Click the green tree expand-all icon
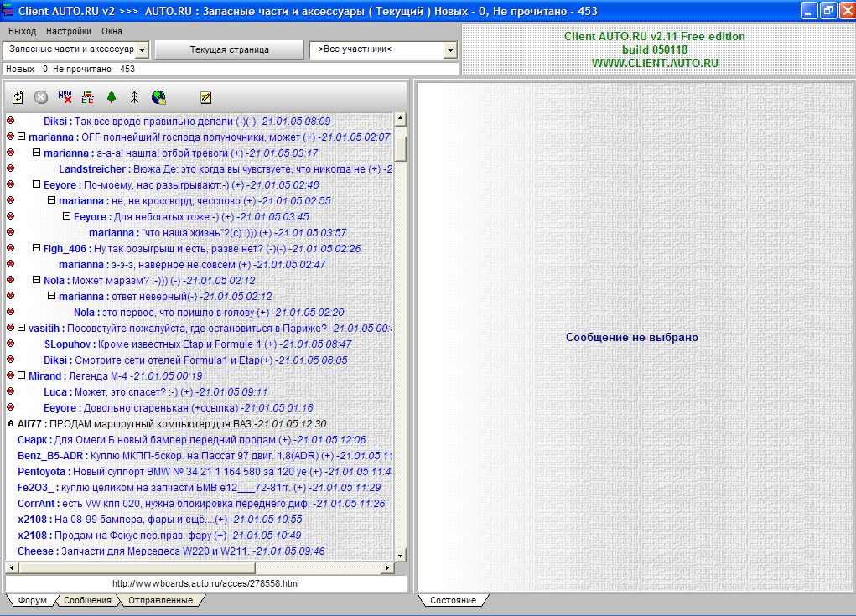 112,97
